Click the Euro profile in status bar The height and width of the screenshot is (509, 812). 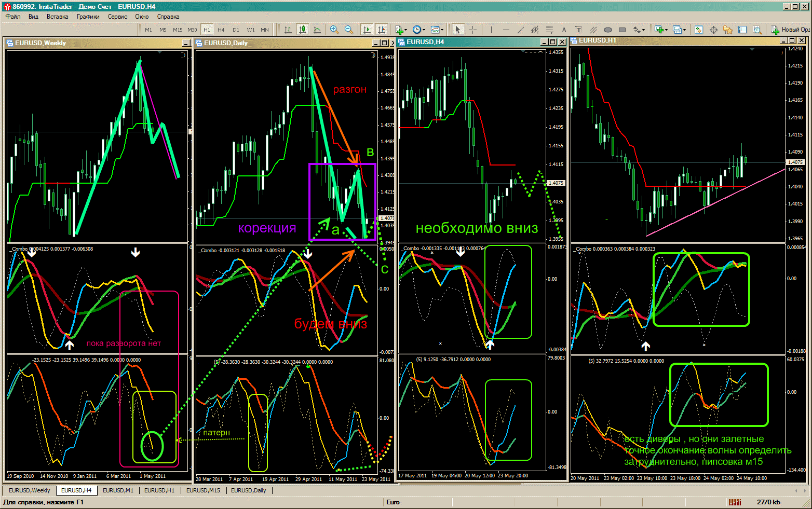[x=393, y=502]
